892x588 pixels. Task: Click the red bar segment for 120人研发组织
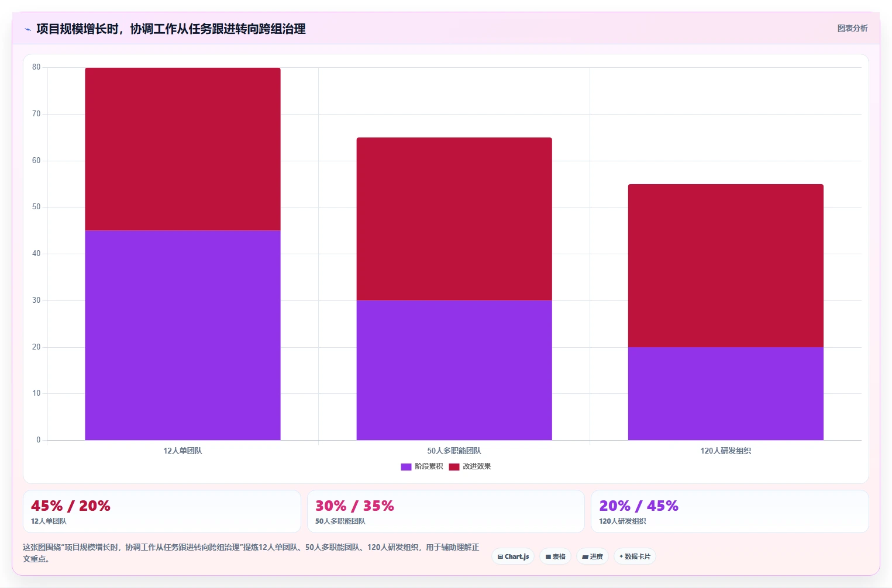tap(725, 266)
